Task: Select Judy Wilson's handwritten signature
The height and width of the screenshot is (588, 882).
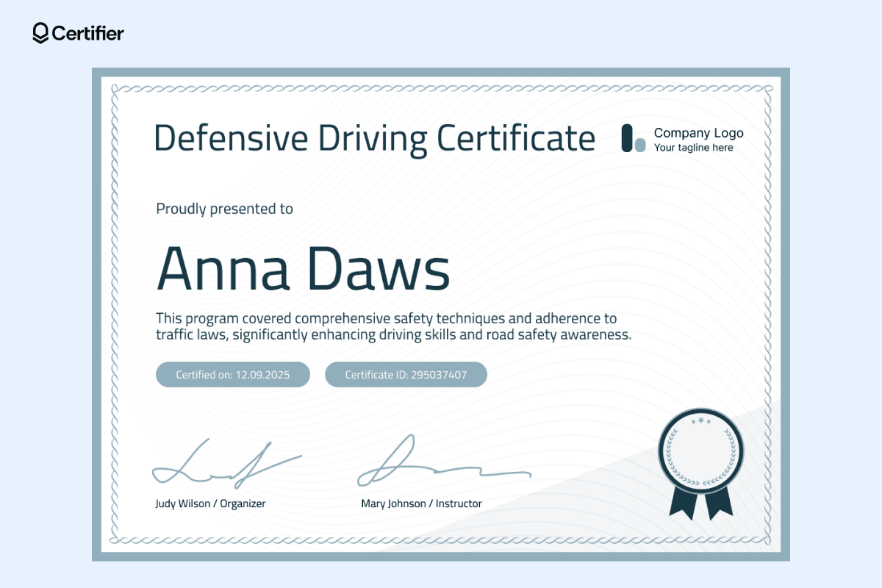Action: [x=224, y=465]
